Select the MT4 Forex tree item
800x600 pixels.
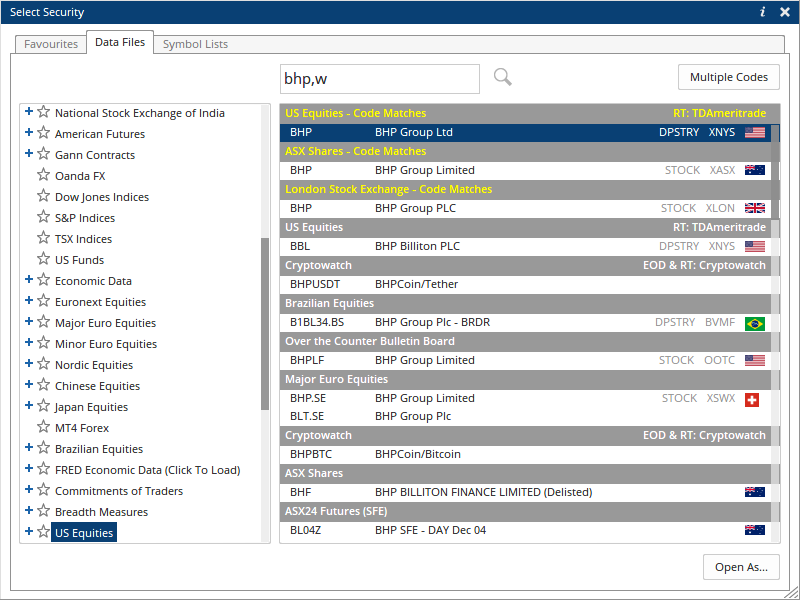pos(82,428)
